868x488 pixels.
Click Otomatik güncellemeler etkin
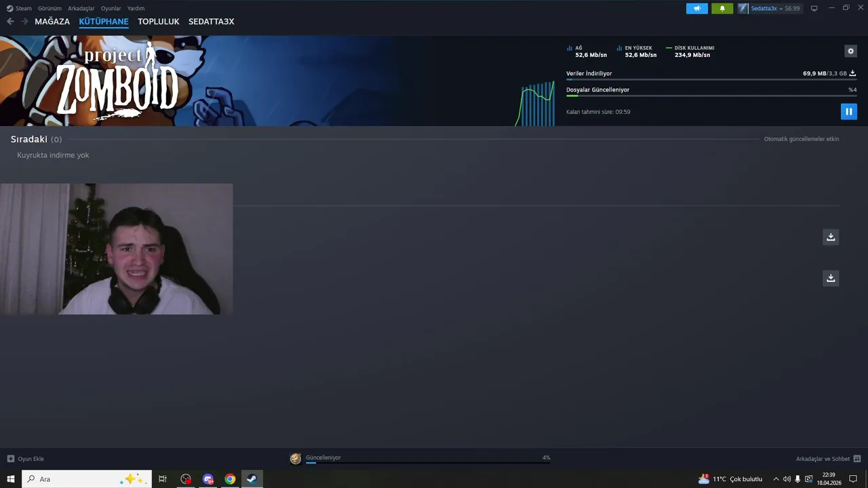point(802,139)
